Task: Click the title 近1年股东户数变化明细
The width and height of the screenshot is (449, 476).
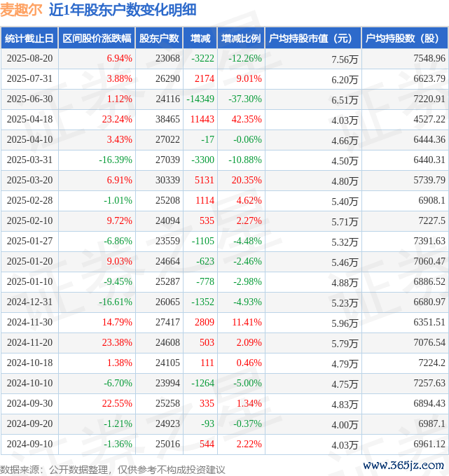Action: (123, 10)
